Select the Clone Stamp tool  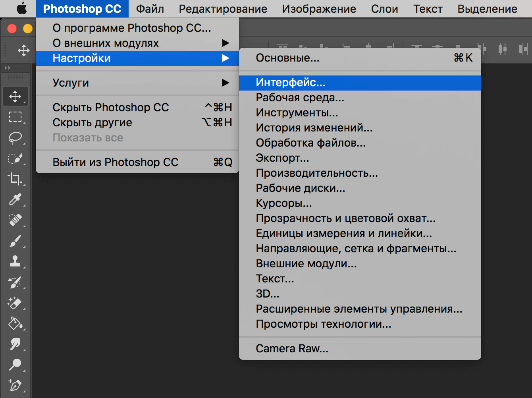15,261
